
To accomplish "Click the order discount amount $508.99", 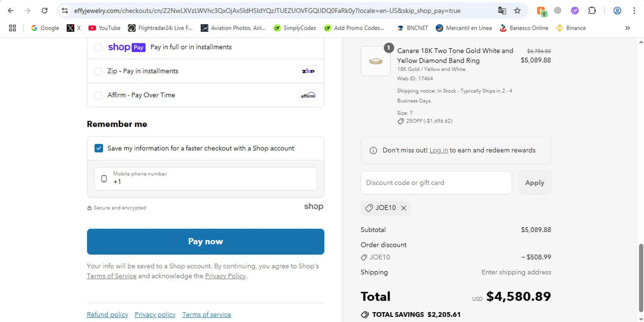I will (536, 257).
